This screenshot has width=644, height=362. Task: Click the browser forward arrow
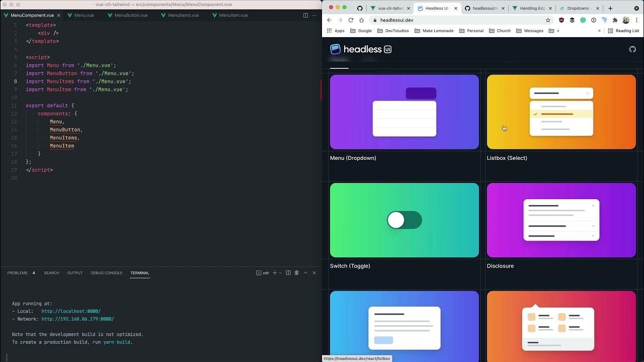[340, 20]
